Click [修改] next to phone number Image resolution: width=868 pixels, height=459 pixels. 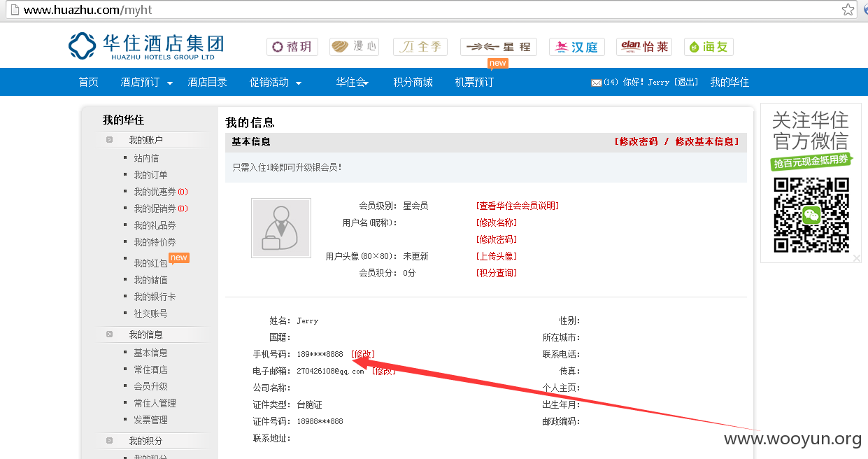pos(363,354)
